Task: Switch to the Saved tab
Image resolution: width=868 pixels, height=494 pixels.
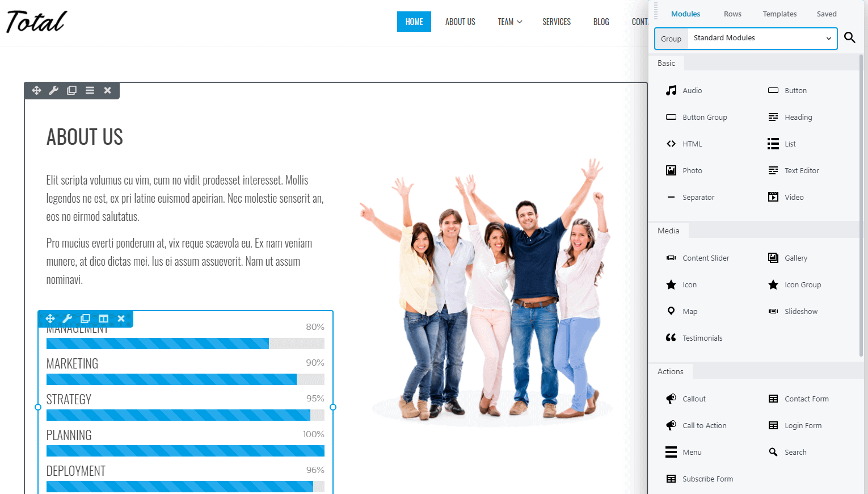Action: 827,14
